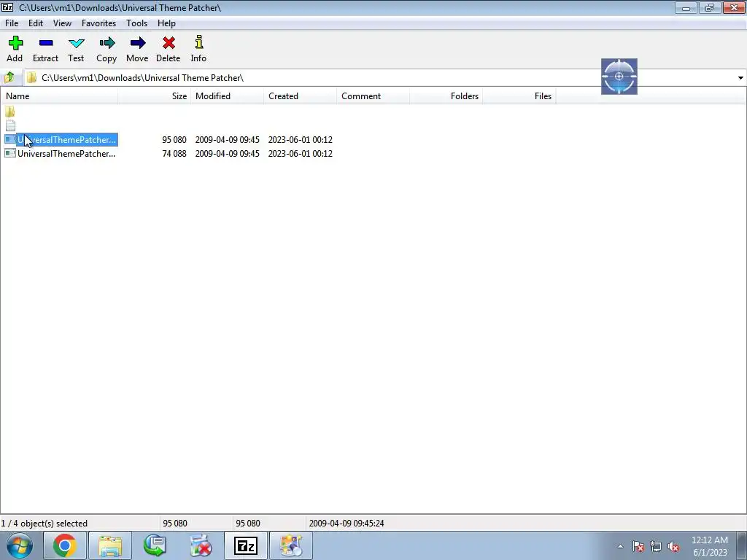747x560 pixels.
Task: Show hidden system tray icons arrow
Action: (620, 546)
